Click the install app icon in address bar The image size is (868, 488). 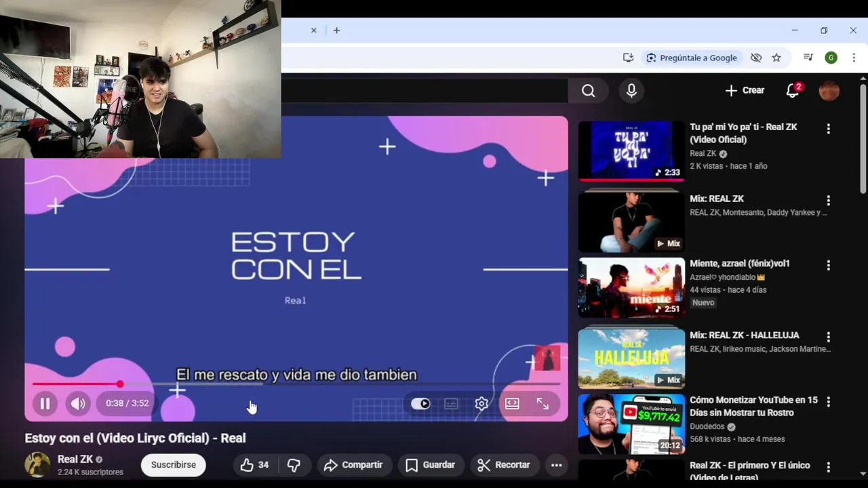(x=628, y=58)
